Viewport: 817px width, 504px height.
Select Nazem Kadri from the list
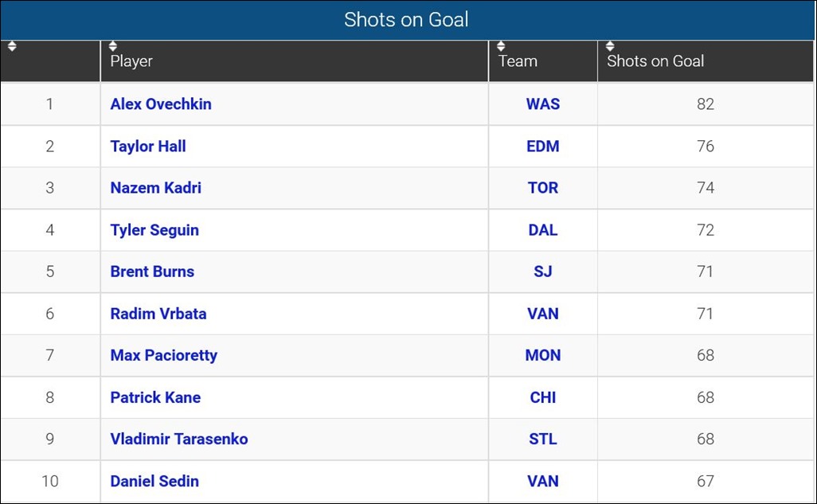click(154, 188)
